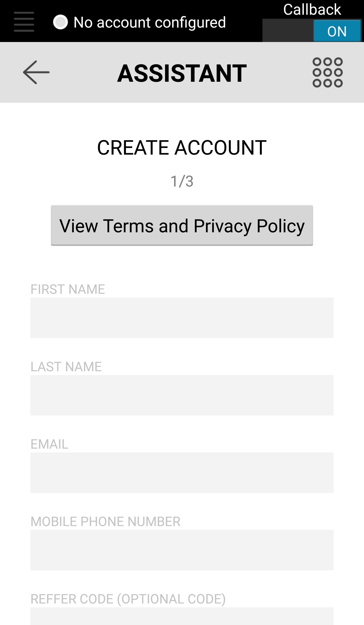Toggle the Callback ON switch
Image resolution: width=364 pixels, height=625 pixels.
[x=312, y=31]
